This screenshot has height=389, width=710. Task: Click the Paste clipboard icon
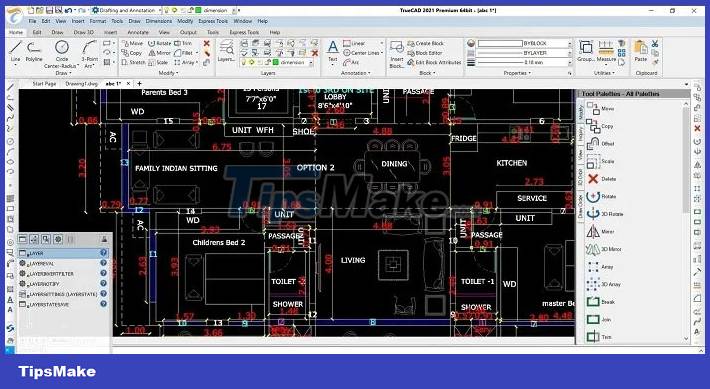tap(641, 51)
